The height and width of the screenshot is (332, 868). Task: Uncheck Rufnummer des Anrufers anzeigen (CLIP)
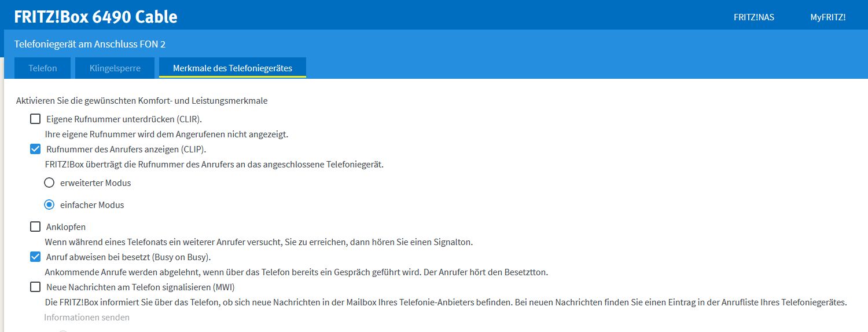coord(35,149)
